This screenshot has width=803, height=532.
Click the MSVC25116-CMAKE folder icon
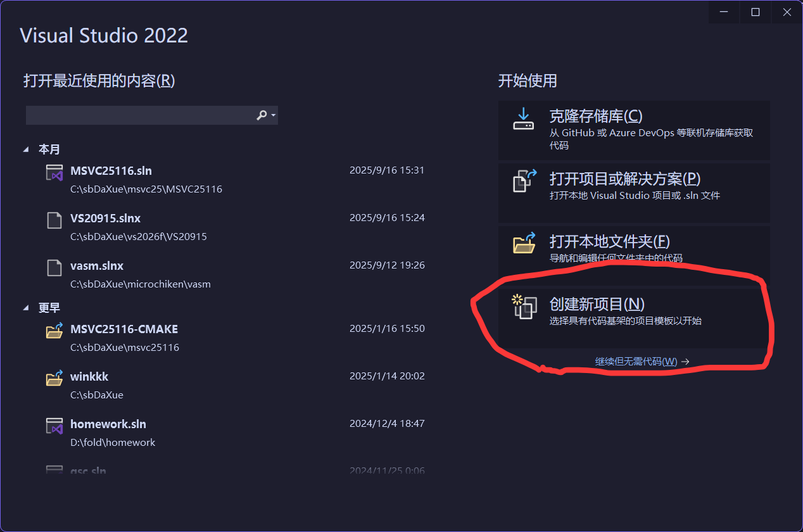pos(55,331)
